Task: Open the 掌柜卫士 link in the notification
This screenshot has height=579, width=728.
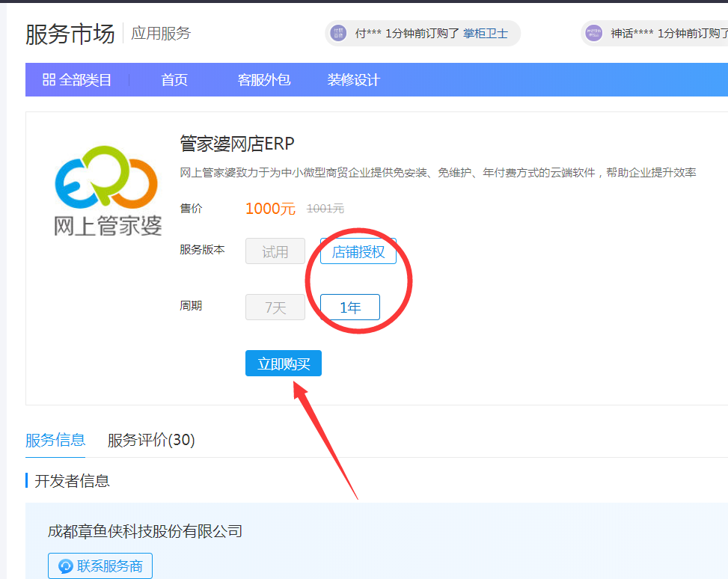Action: coord(485,34)
